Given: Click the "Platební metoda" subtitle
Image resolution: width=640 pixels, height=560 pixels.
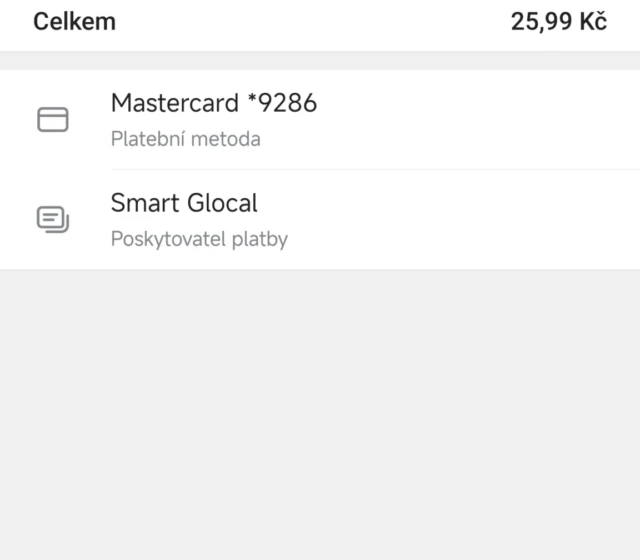Looking at the screenshot, I should [185, 139].
